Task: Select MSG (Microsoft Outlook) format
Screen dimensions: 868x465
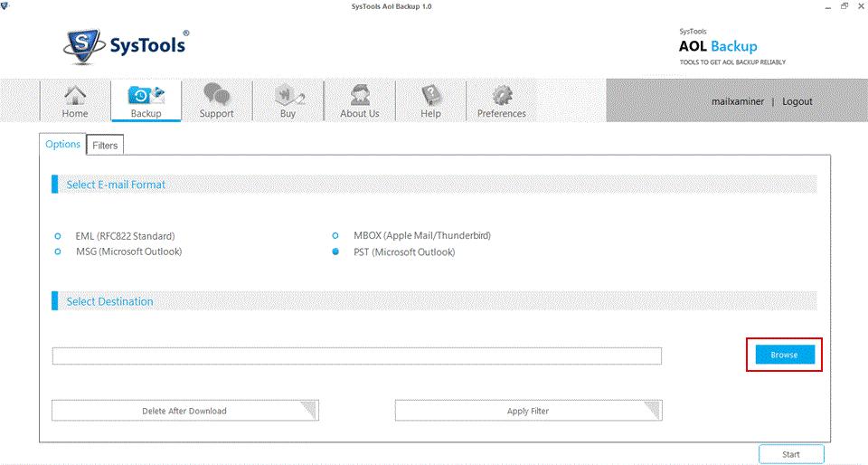Action: (58, 251)
